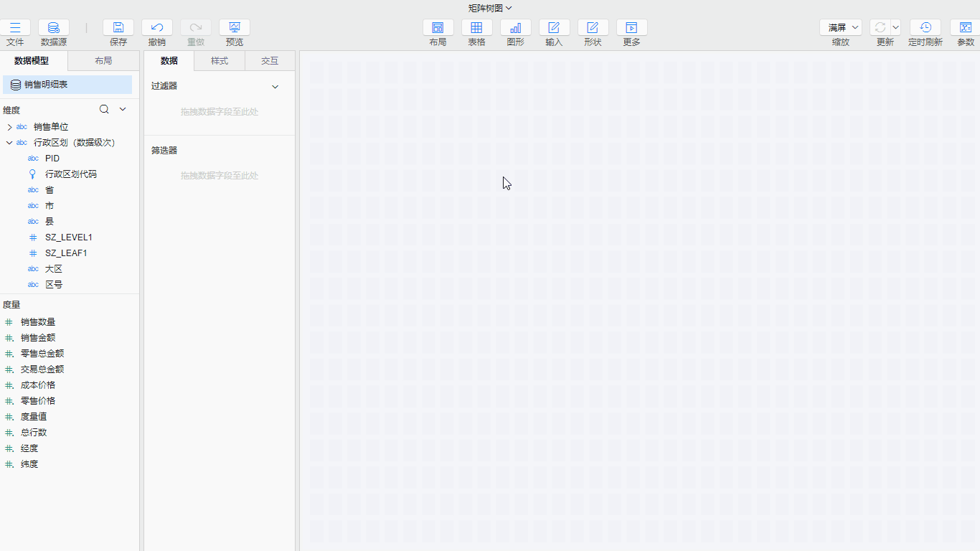Click the 数据源 database icon
Viewport: 980px width, 551px height.
coord(54,28)
